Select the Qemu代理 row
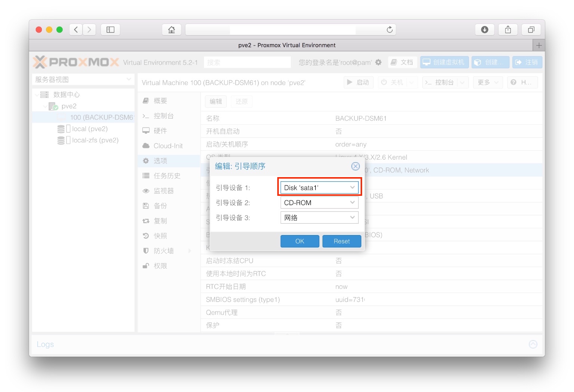This screenshot has width=574, height=392. (371, 312)
